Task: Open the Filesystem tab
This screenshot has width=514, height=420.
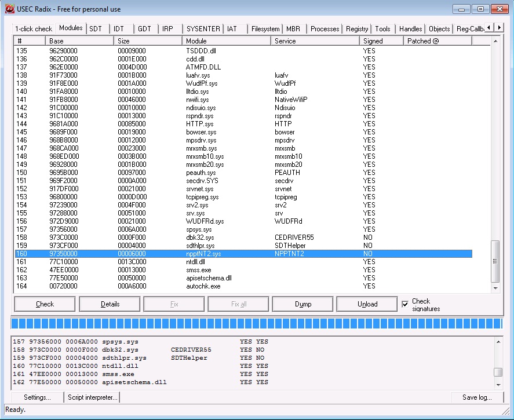Action: pos(265,29)
